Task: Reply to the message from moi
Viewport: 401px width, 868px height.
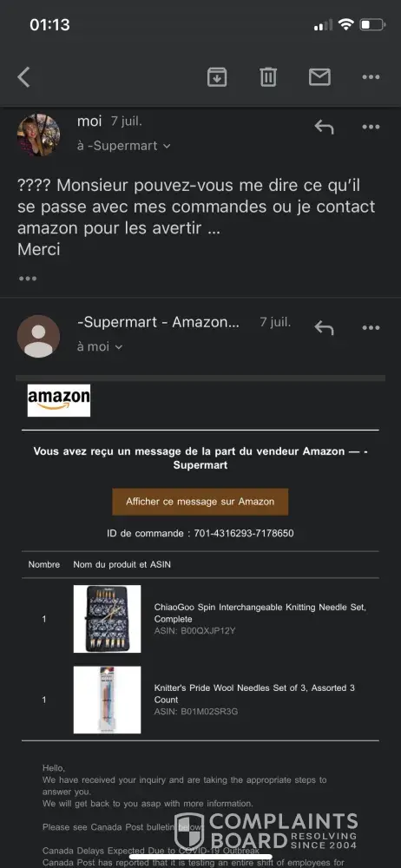Action: tap(324, 128)
